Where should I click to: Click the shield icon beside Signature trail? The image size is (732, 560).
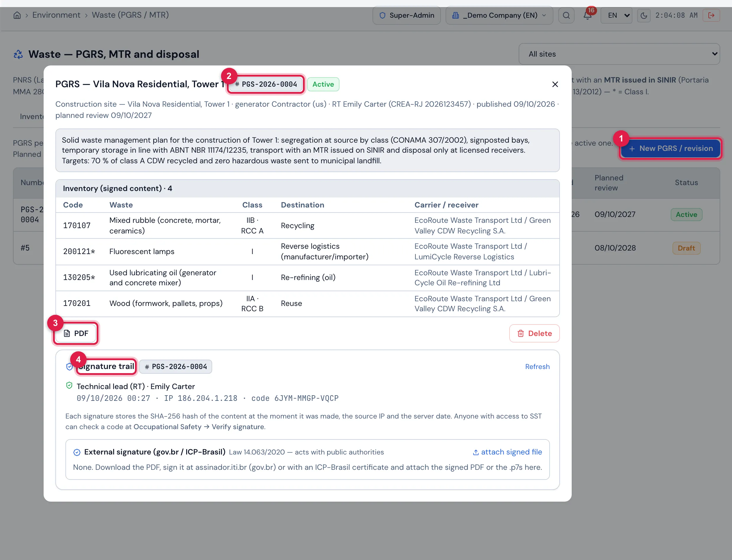click(69, 367)
